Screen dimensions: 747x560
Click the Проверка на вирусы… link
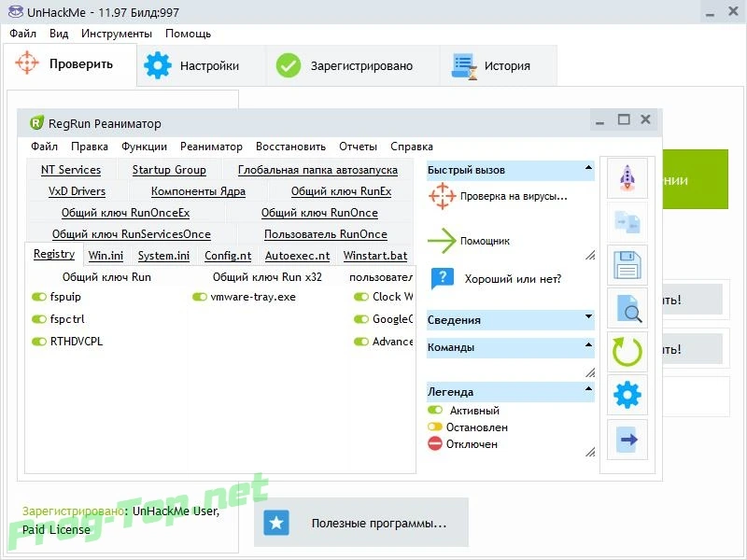click(514, 196)
